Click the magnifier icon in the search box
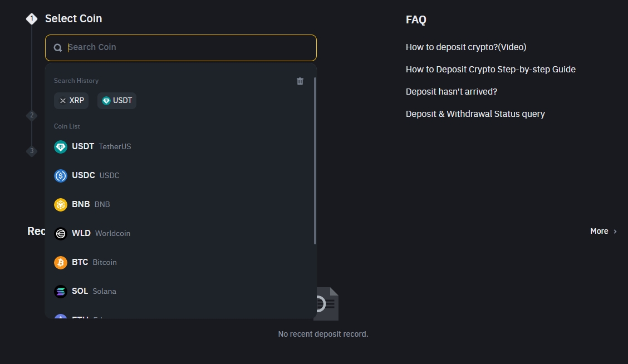 click(58, 48)
